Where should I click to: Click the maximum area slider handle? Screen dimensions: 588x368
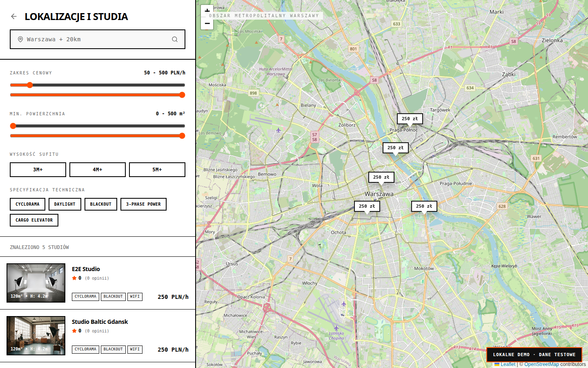pyautogui.click(x=182, y=136)
